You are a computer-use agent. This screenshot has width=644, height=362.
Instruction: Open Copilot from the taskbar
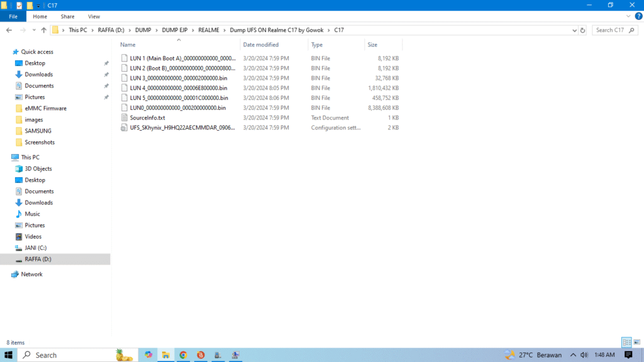tap(148, 355)
